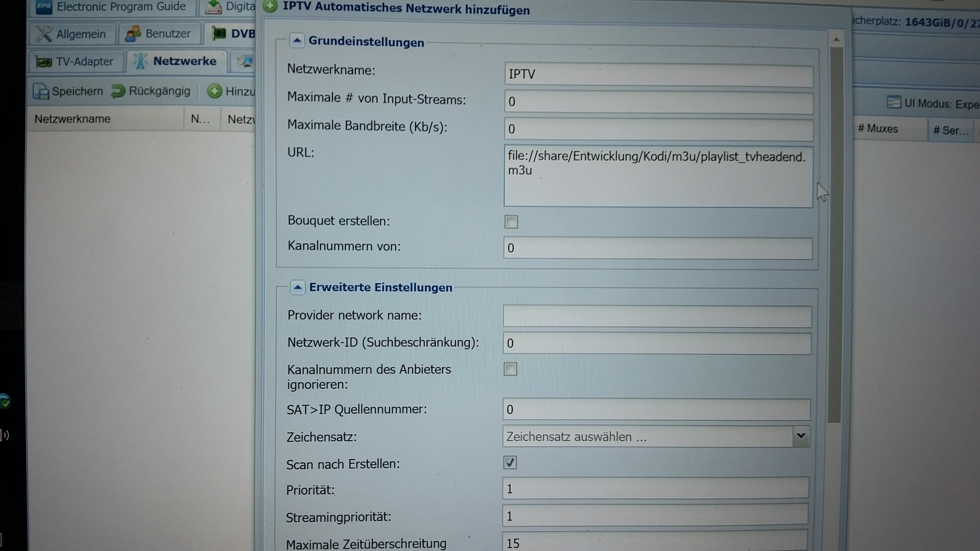Image resolution: width=980 pixels, height=551 pixels.
Task: Click the Netzwerkname input field
Action: [658, 74]
